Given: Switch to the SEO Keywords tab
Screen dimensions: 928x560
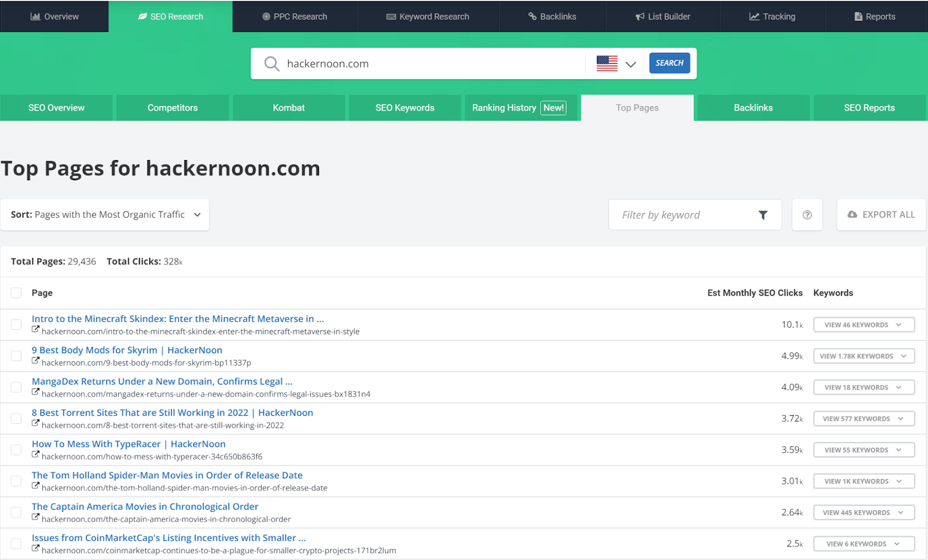Looking at the screenshot, I should click(404, 108).
